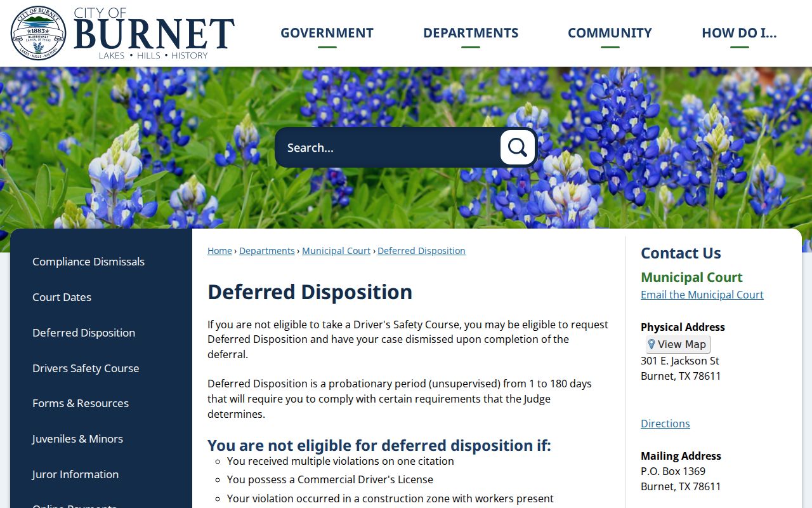Open Court Dates sidebar link
The height and width of the screenshot is (508, 812).
(62, 297)
